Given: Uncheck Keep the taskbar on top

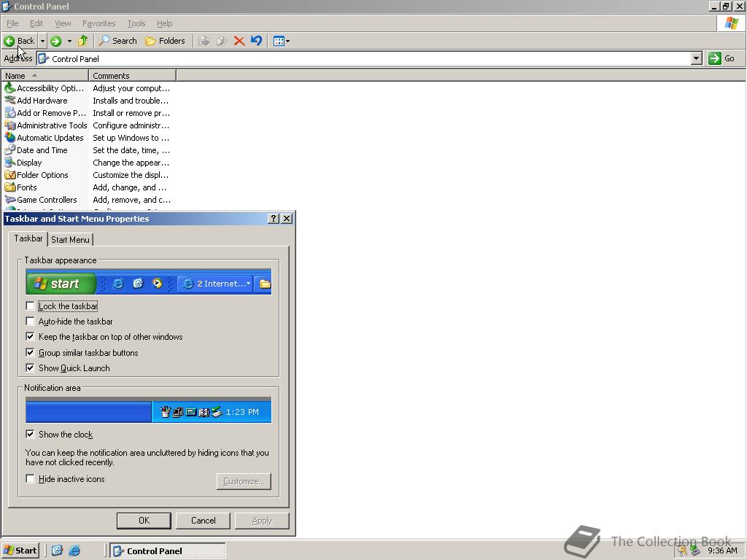Looking at the screenshot, I should (30, 337).
